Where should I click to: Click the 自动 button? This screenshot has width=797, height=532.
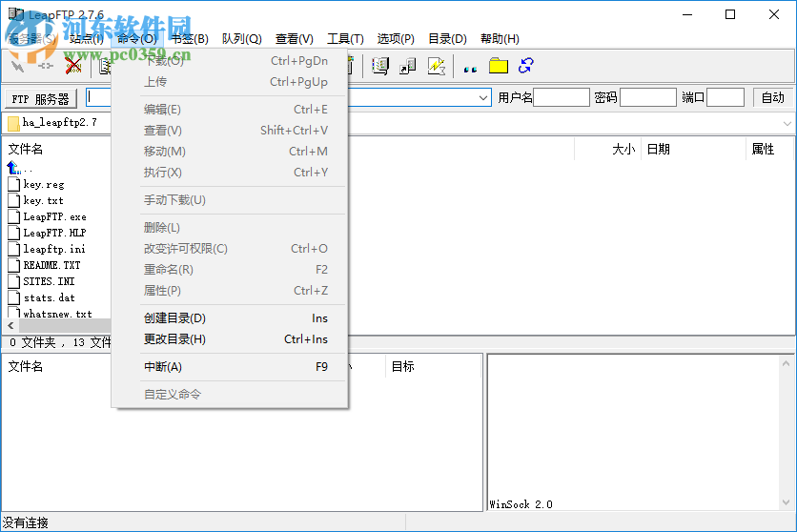[x=772, y=97]
